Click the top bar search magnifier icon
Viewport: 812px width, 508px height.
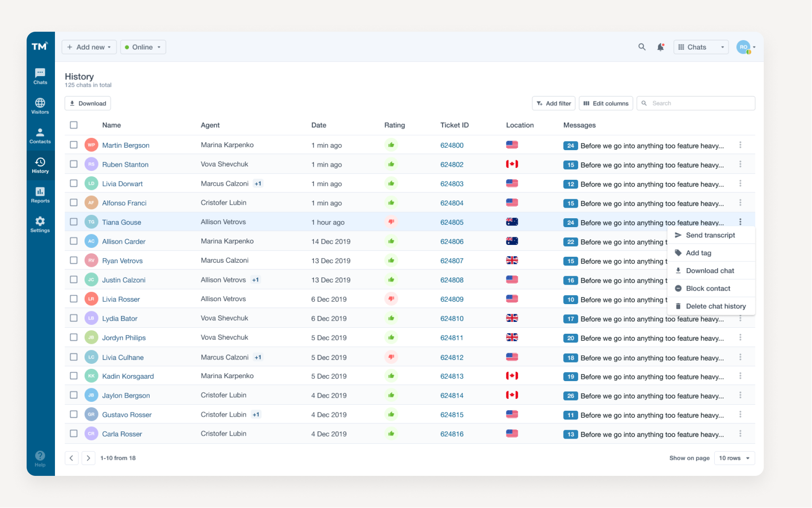point(642,47)
